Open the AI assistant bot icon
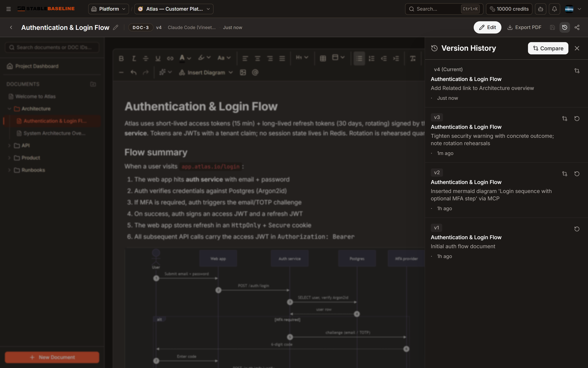This screenshot has width=588, height=368. [540, 9]
